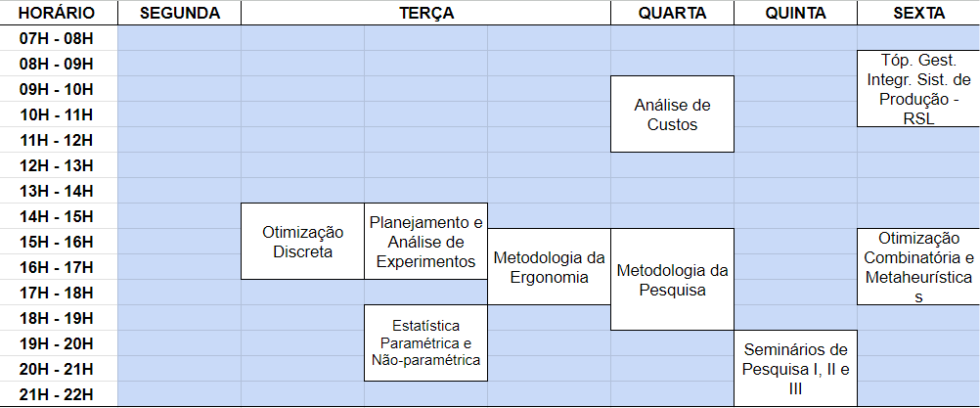
Task: Click Estatística Paramétrica e Não-paramétrica cell
Action: [x=425, y=342]
